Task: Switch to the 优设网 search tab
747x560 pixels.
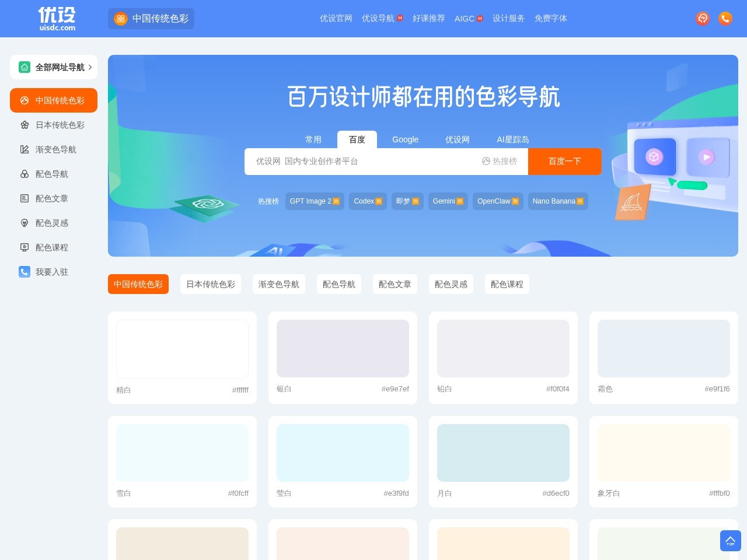Action: pyautogui.click(x=458, y=139)
